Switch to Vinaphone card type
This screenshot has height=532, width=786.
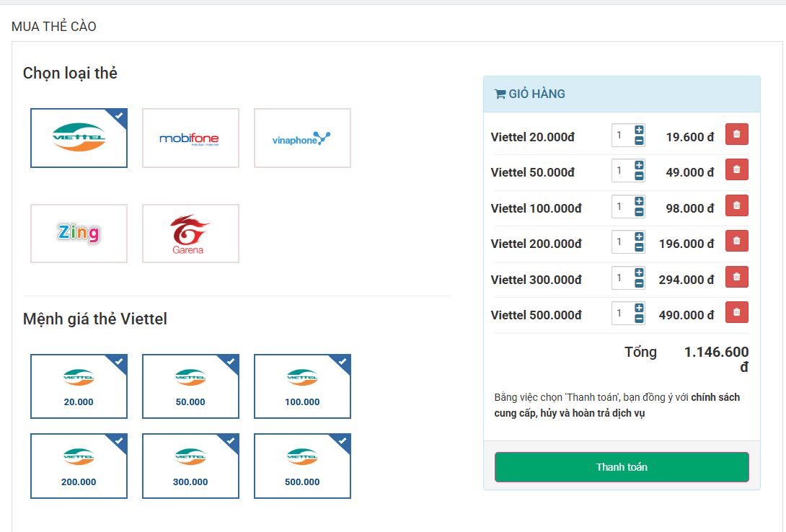[x=302, y=138]
